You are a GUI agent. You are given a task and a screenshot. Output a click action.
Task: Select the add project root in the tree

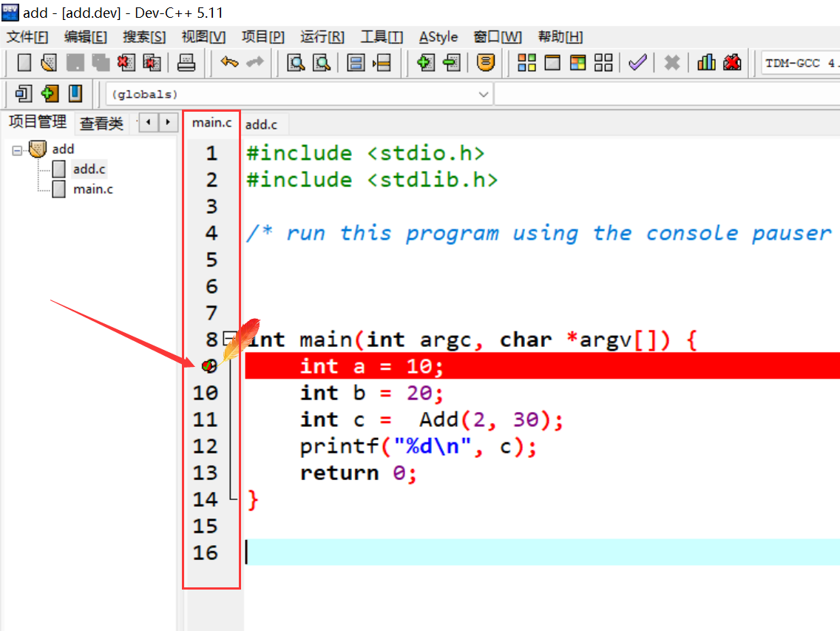pyautogui.click(x=63, y=149)
